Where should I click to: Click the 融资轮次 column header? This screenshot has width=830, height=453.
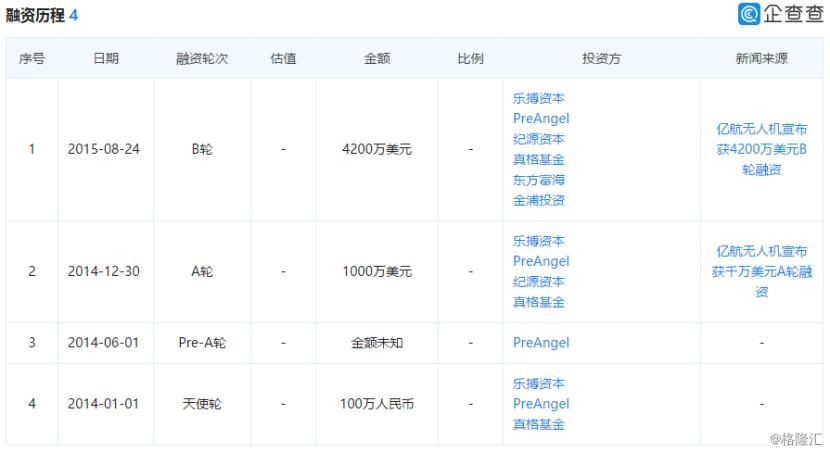(x=202, y=58)
